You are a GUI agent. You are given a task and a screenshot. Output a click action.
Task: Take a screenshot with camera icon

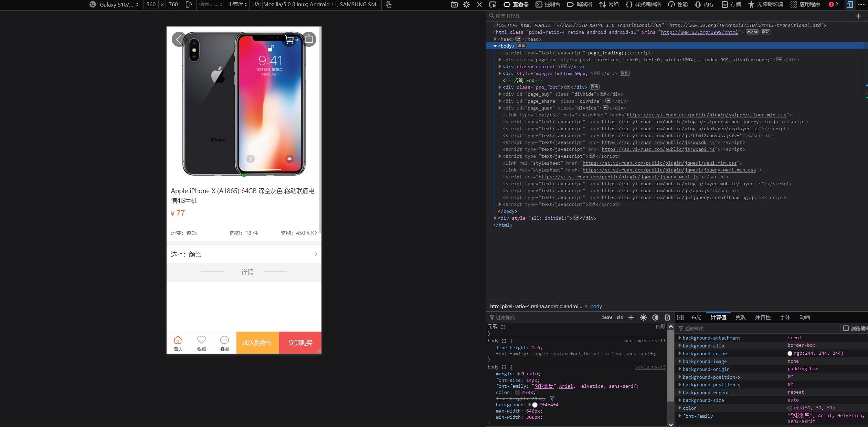454,4
